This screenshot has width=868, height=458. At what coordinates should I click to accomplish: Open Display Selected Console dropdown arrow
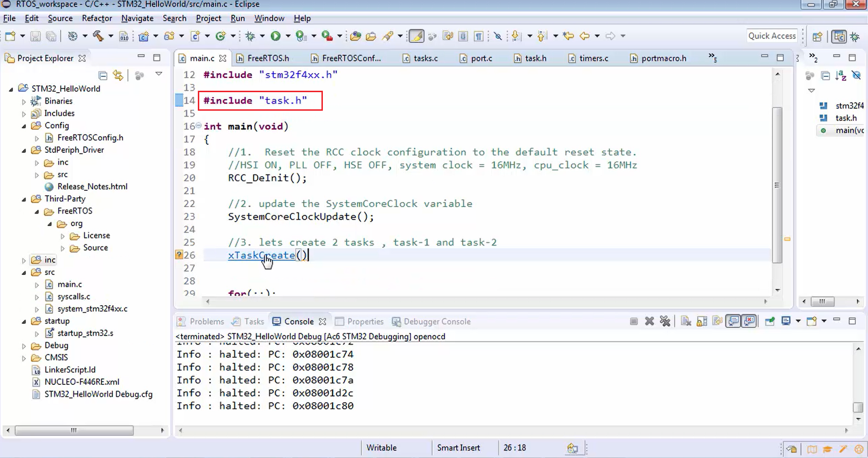pos(798,321)
